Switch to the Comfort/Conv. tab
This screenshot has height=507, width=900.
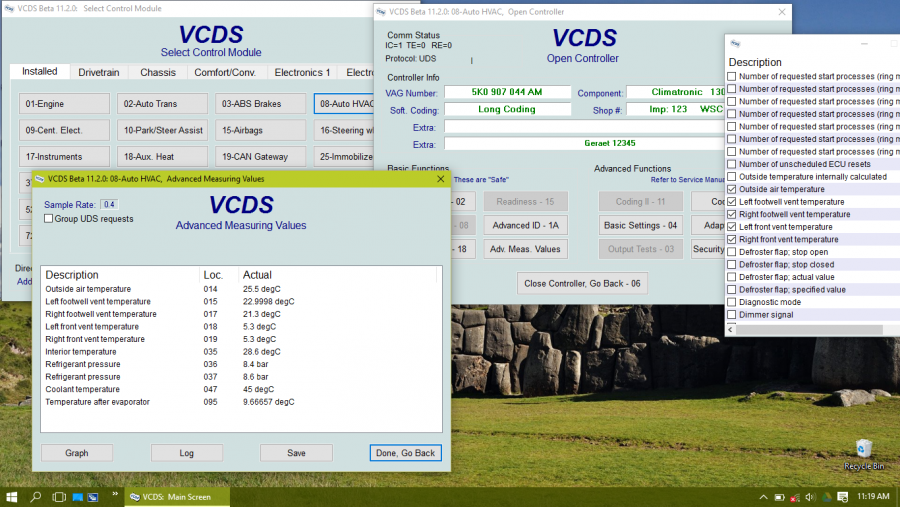225,72
